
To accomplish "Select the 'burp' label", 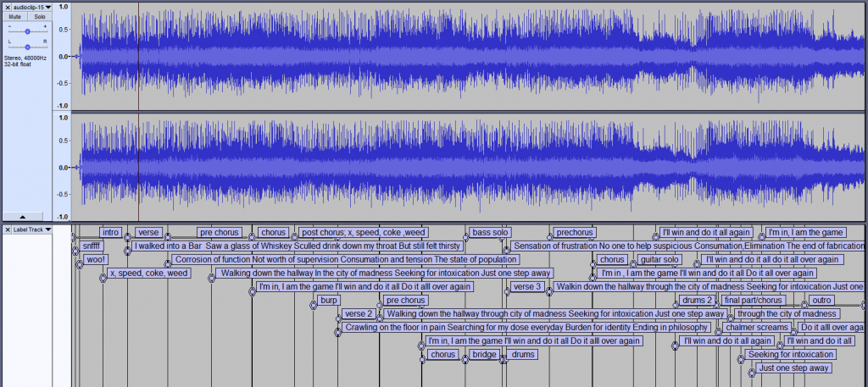I will 328,301.
